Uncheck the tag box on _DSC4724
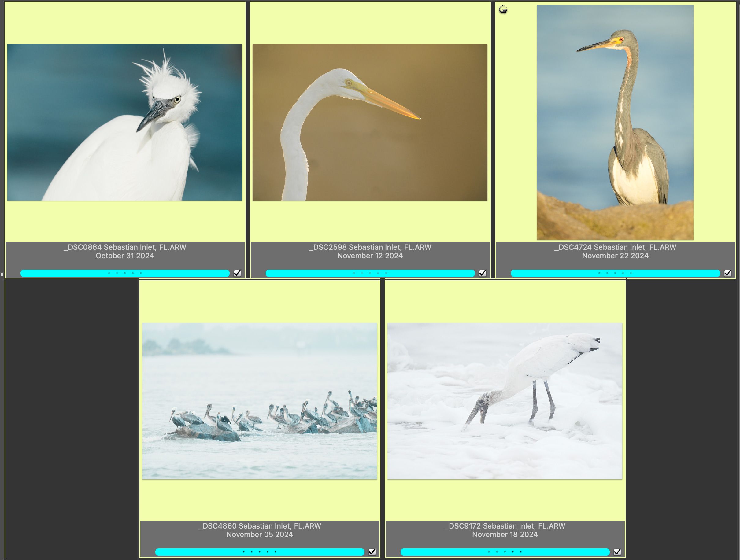Viewport: 740px width, 560px height. pos(728,273)
